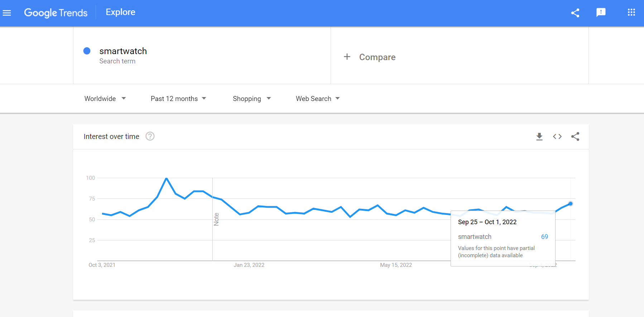Download interest over time CSV
This screenshot has height=317, width=644.
[539, 136]
